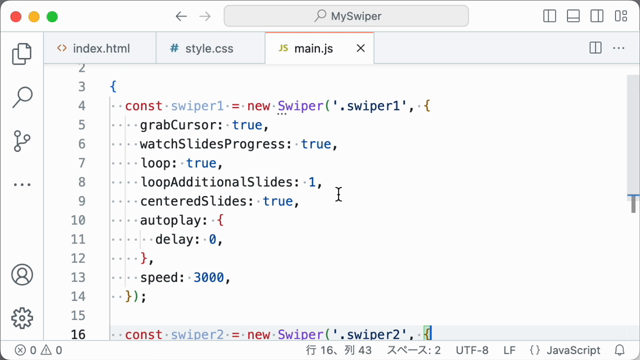Click line number 10 in the gutter
This screenshot has width=640, height=360.
tap(78, 220)
